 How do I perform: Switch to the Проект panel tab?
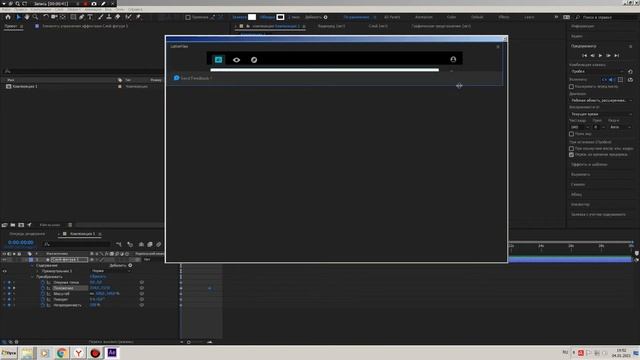click(x=11, y=26)
